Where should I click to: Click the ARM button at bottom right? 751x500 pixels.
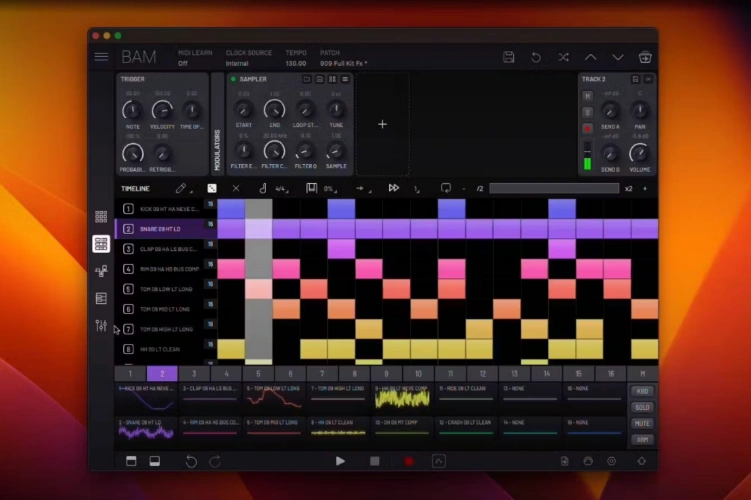pyautogui.click(x=641, y=439)
